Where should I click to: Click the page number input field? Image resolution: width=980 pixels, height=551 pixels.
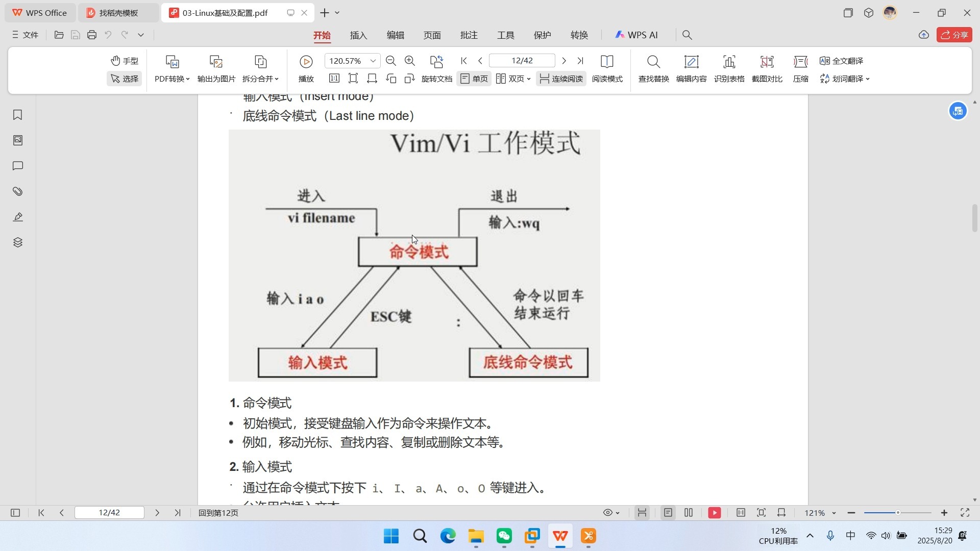coord(522,60)
